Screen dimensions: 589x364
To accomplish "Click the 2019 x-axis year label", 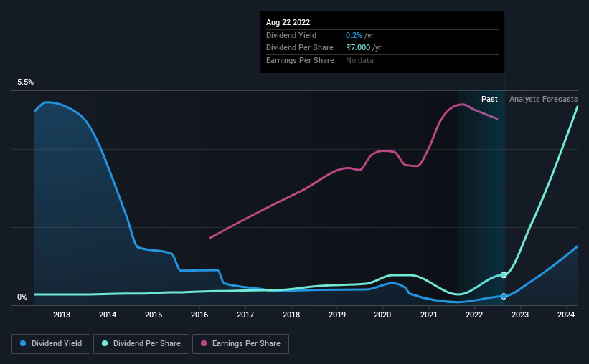I will [337, 315].
